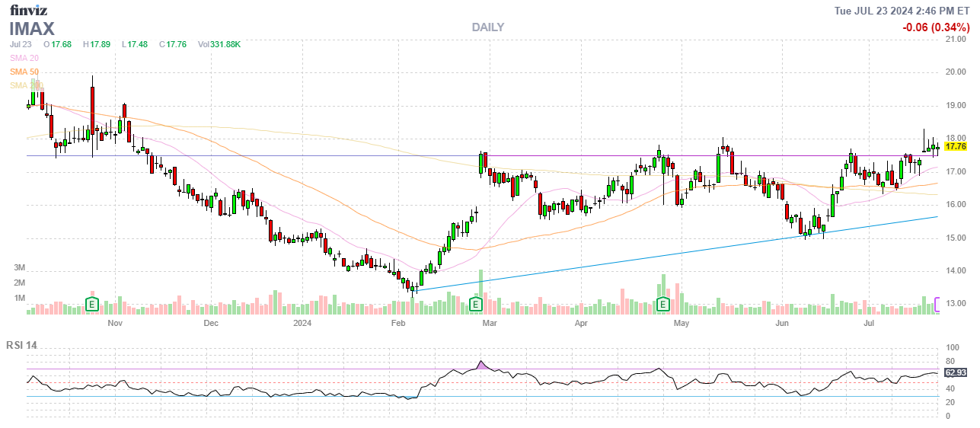Click the 62.93 RSI value badge
The image size is (980, 428).
tap(955, 373)
